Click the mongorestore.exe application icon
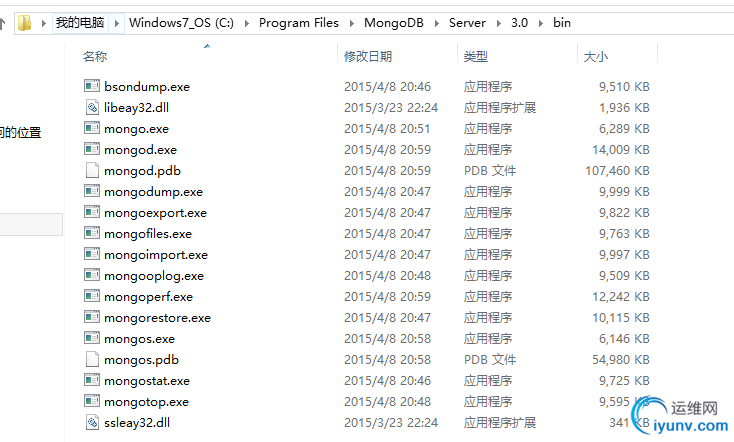The image size is (734, 442). 92,317
